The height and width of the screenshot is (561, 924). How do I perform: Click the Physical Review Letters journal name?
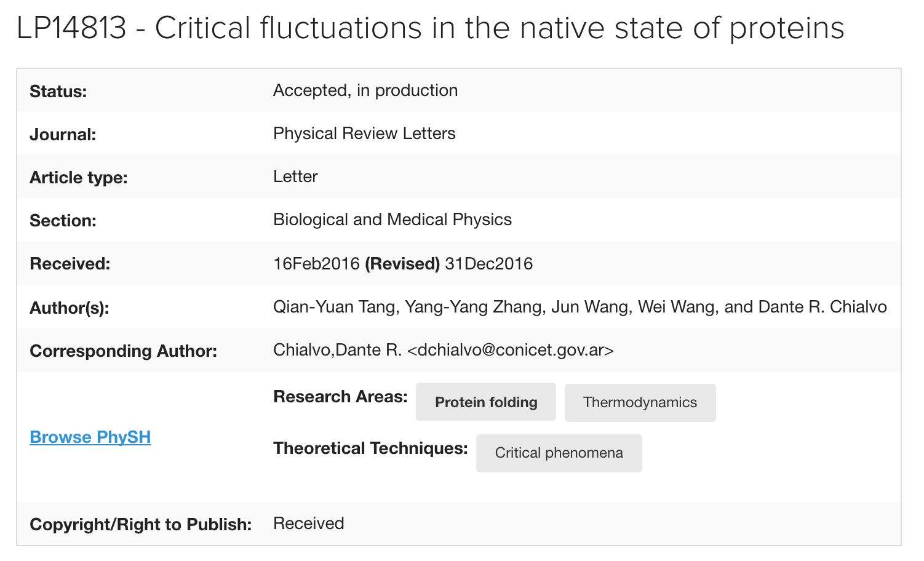coord(364,133)
